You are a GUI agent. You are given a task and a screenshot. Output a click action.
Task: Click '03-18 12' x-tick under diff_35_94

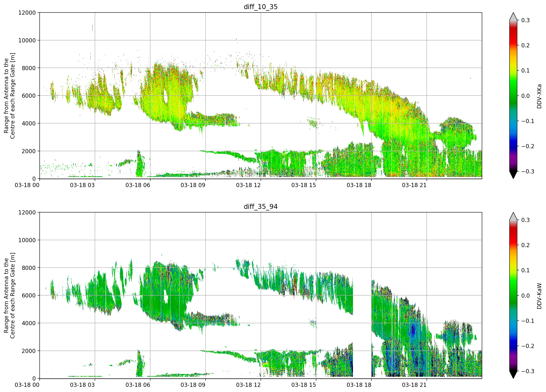tap(248, 385)
